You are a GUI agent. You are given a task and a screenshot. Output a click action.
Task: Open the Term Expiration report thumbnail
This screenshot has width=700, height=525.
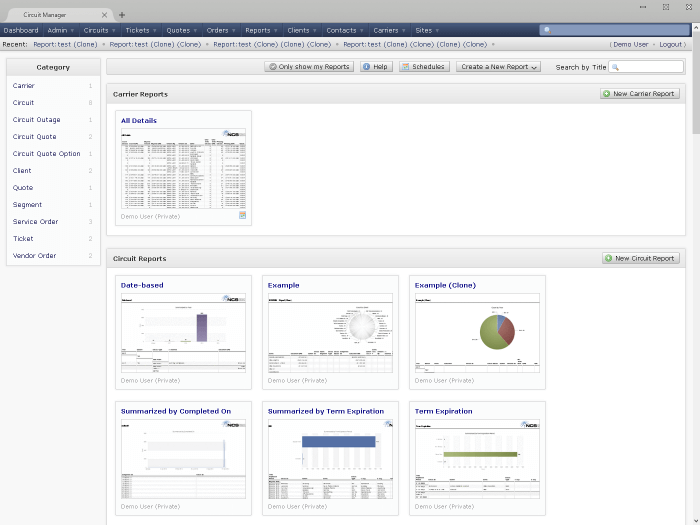click(x=477, y=458)
